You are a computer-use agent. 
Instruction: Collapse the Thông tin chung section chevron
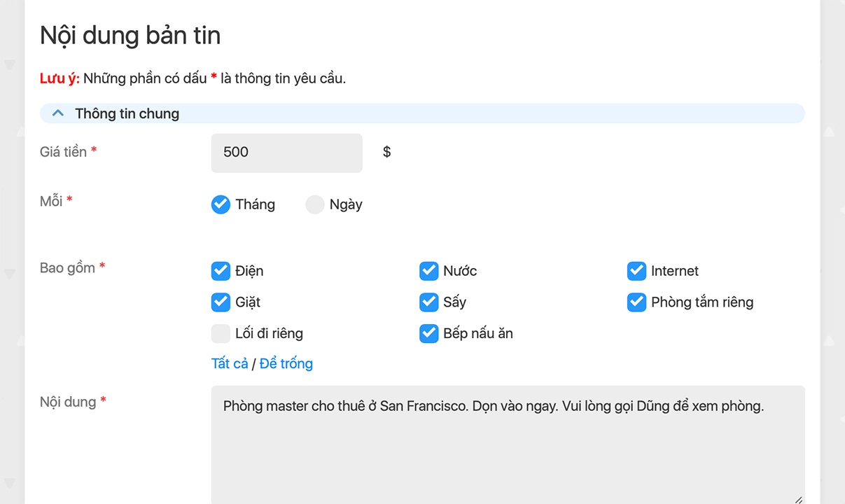(x=58, y=113)
